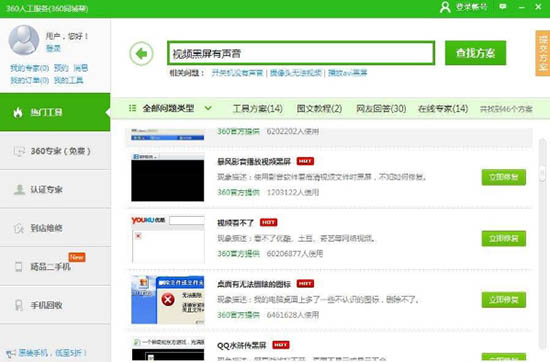Open the feedback message icon in title bar
This screenshot has height=362, width=550.
click(x=503, y=7)
